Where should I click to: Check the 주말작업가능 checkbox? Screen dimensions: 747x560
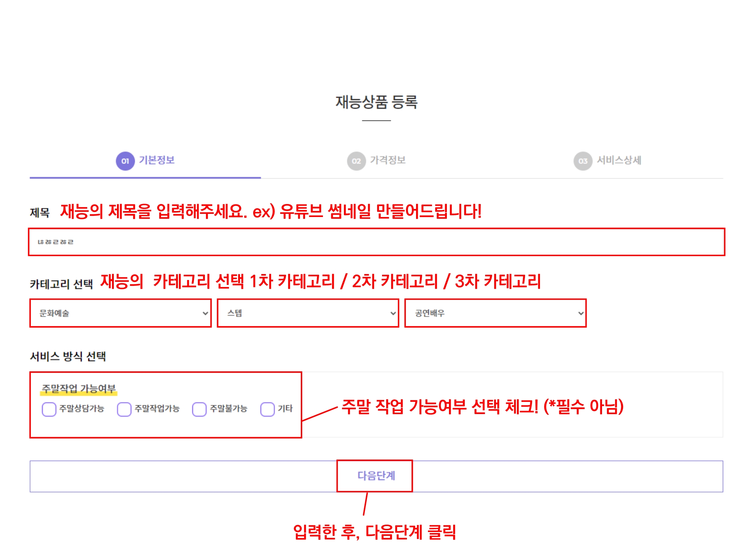(x=124, y=409)
